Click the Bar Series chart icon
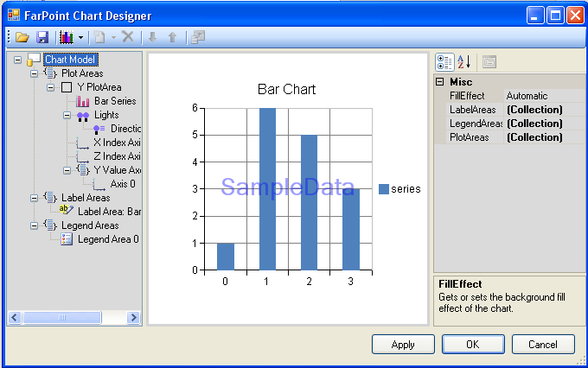 pyautogui.click(x=82, y=101)
